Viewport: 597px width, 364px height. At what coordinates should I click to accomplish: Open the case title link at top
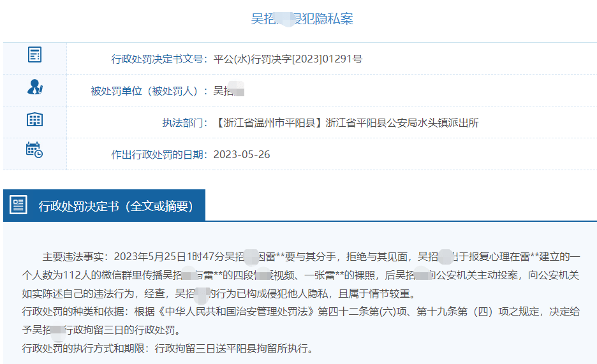click(x=302, y=18)
